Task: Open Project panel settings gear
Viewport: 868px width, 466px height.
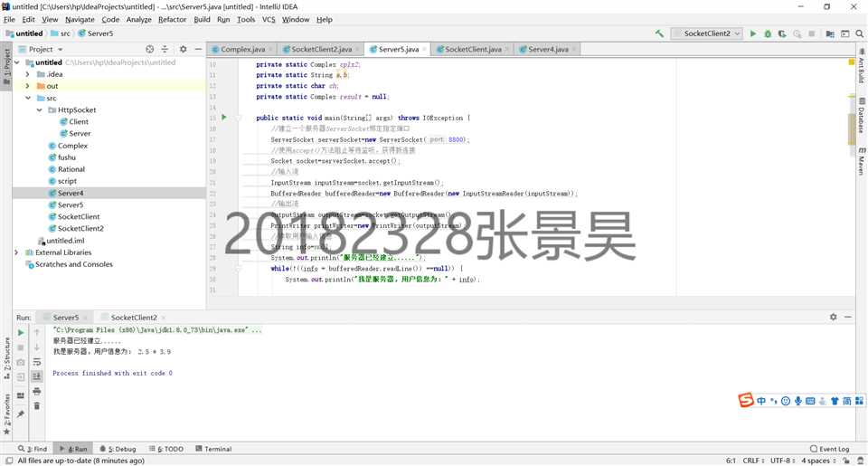Action: tap(184, 50)
